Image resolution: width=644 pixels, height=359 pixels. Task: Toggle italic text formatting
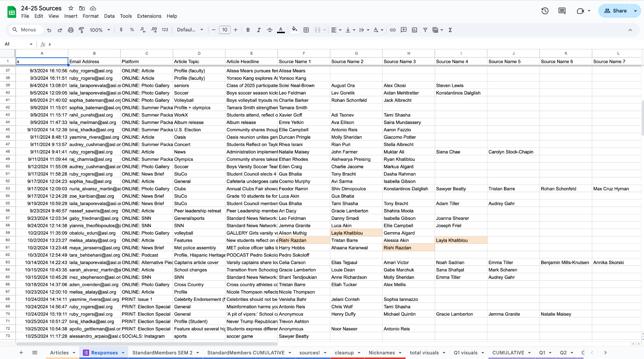(x=258, y=30)
